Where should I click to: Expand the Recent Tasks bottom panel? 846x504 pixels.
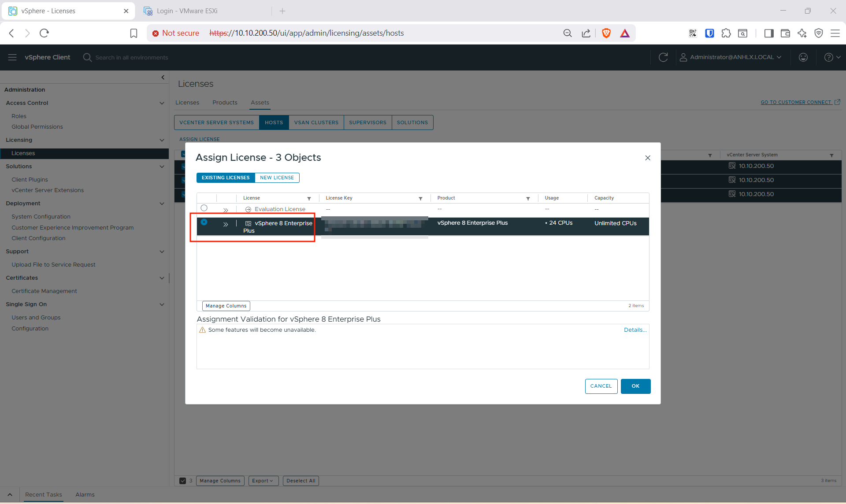point(10,495)
